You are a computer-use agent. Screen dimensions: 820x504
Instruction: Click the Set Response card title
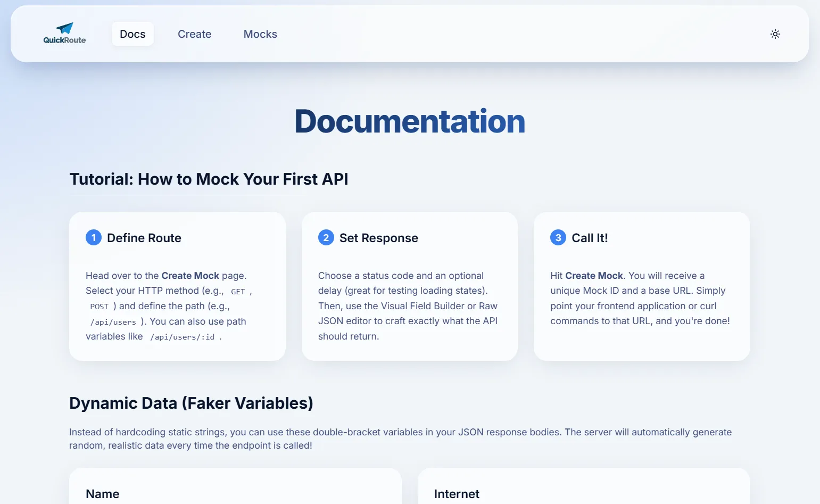pos(379,238)
